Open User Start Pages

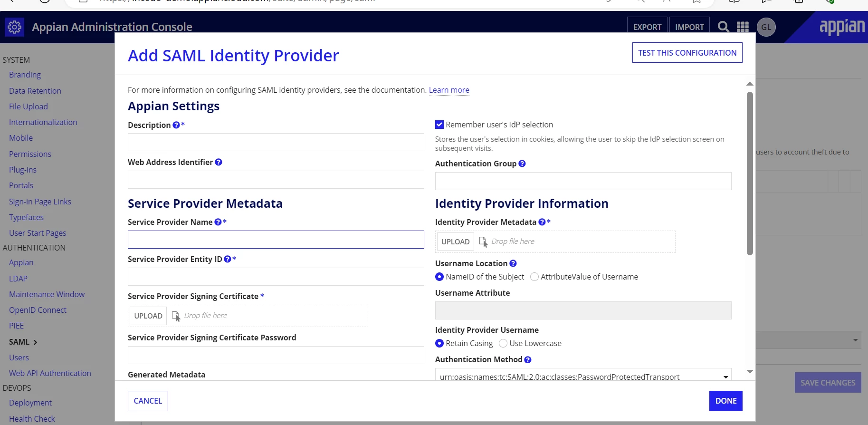38,233
